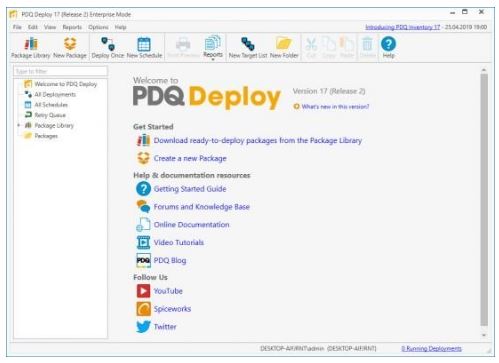Image resolution: width=499 pixels, height=363 pixels.
Task: Click the question icon beside Getting Started Guide
Action: pos(143,189)
